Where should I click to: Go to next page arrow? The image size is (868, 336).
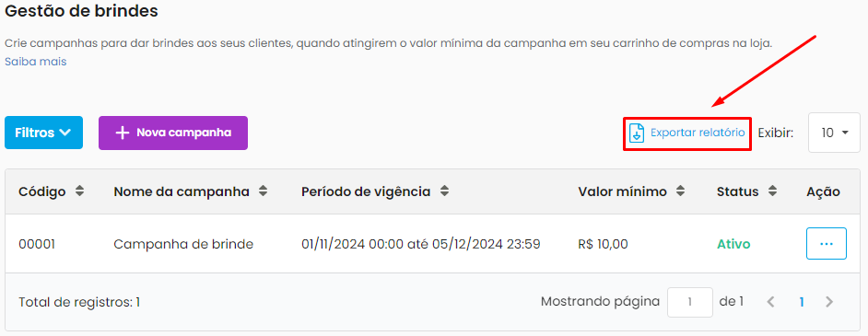coord(828,302)
